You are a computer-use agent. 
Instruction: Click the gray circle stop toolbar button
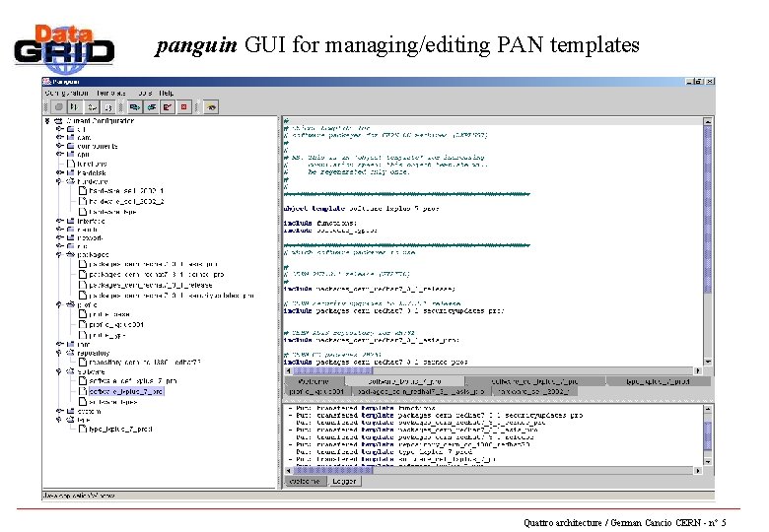click(x=59, y=106)
